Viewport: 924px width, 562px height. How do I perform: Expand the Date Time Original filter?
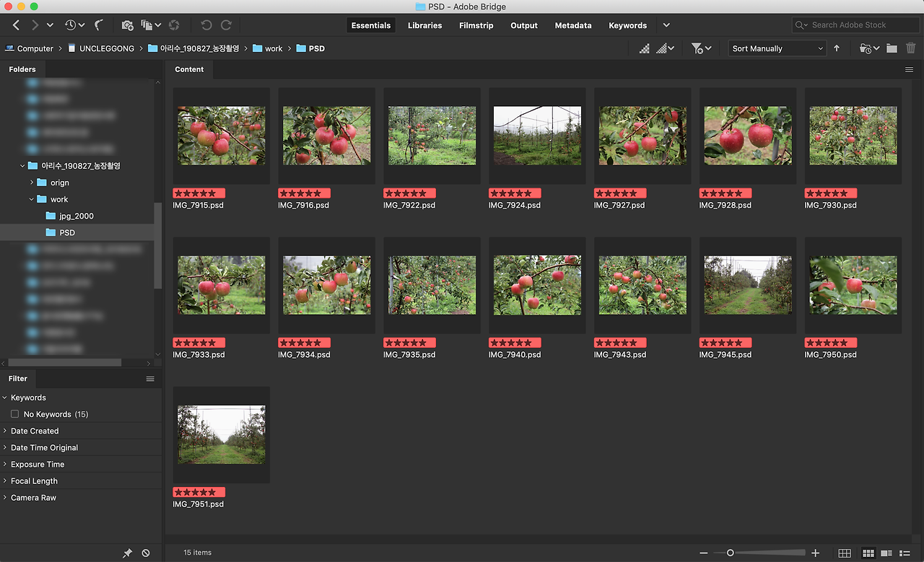click(5, 447)
